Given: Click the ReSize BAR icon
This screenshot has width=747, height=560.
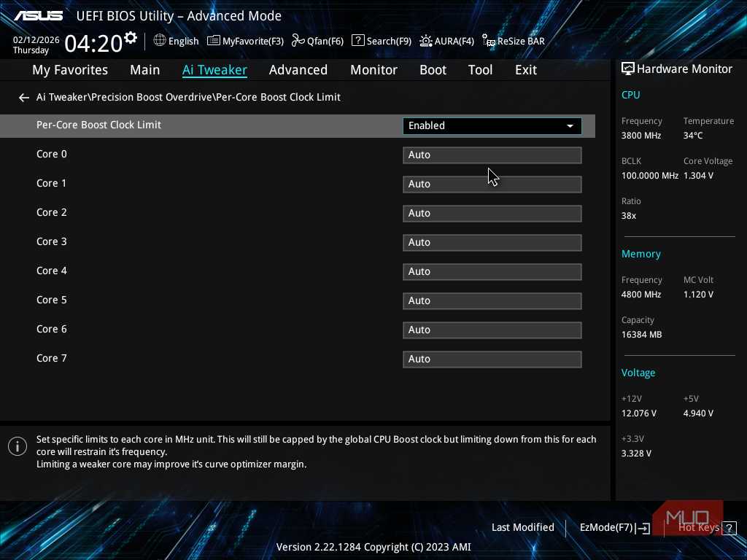Looking at the screenshot, I should click(x=488, y=41).
